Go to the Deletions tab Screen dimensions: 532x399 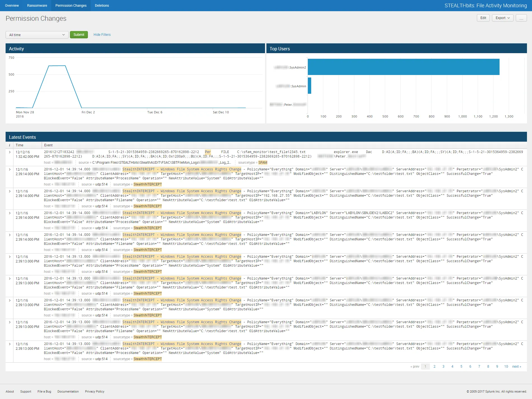(x=102, y=6)
